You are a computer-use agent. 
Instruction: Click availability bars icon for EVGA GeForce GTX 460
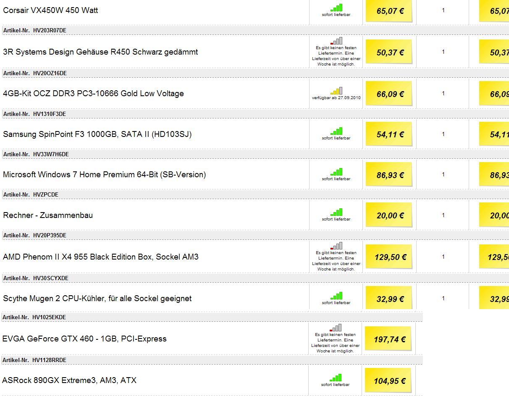[336, 328]
